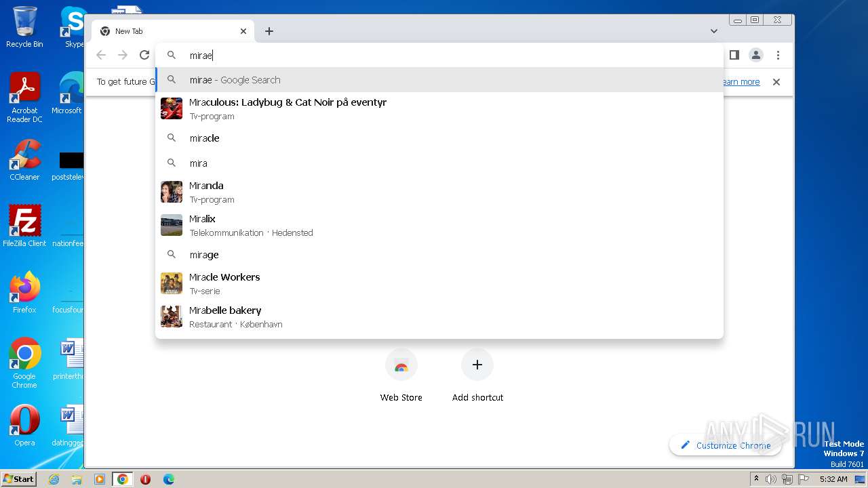Click the network connection tray icon
Image resolution: width=868 pixels, height=488 pixels.
click(787, 479)
